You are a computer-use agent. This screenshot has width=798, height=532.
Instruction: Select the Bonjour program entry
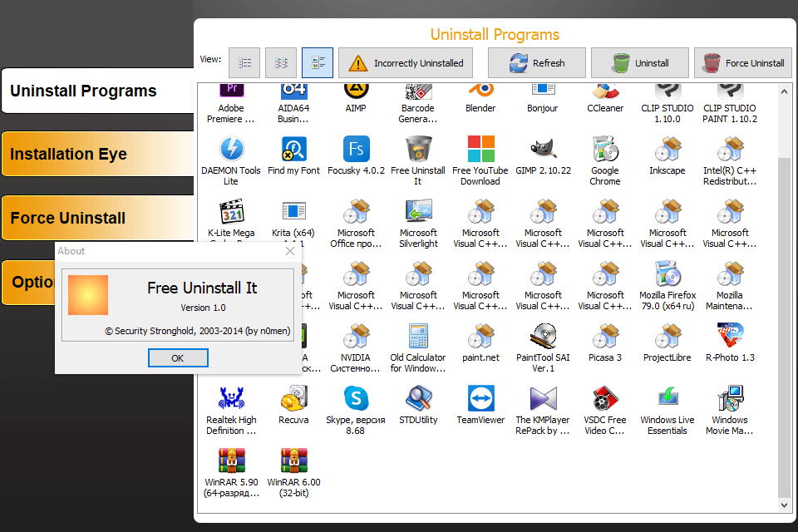tap(543, 99)
